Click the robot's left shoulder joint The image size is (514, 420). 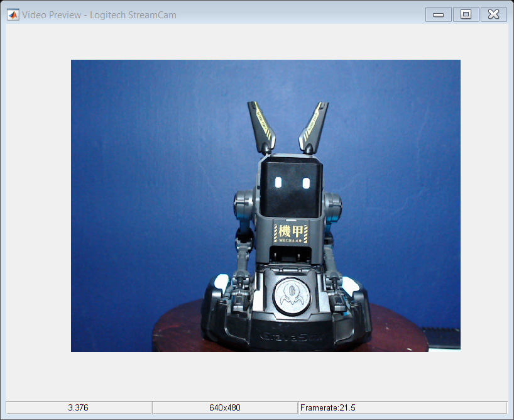coord(243,204)
